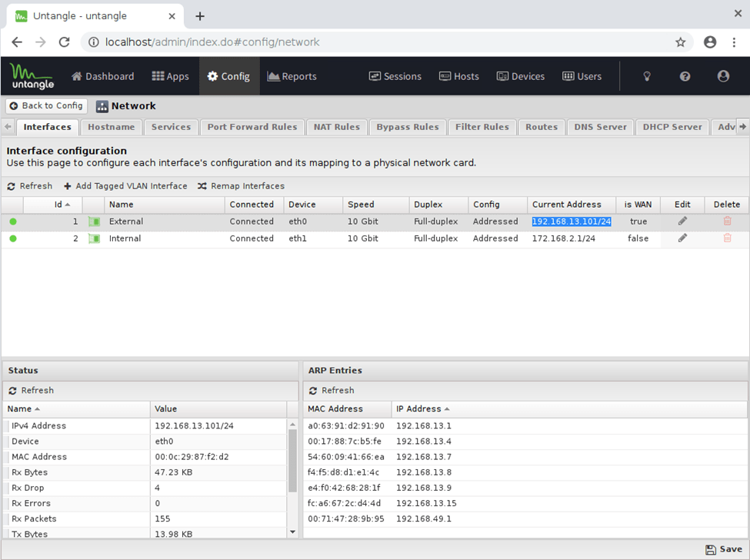
Task: Click the edit pencil for External interface
Action: coord(682,222)
